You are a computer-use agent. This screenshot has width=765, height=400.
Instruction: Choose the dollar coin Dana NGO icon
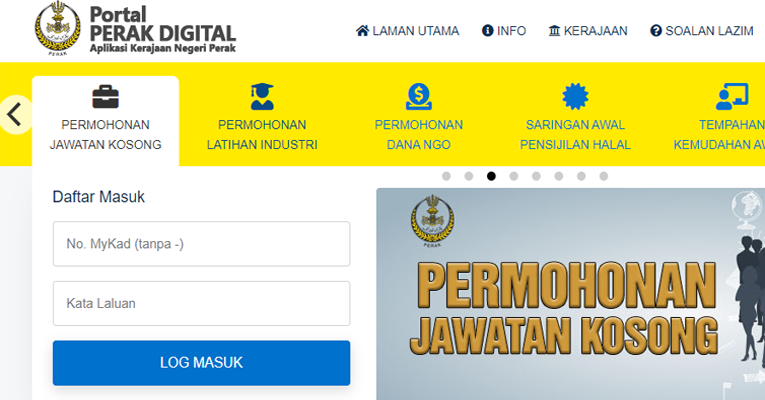click(x=419, y=97)
